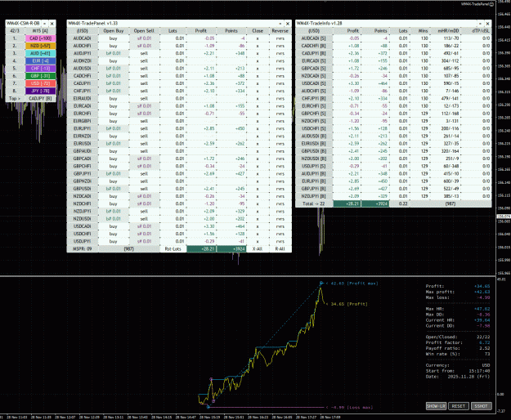Viewport: 511px width, 420px height.
Task: Click the NZDJPY [B] row in TradeInfo
Action: tap(313, 196)
